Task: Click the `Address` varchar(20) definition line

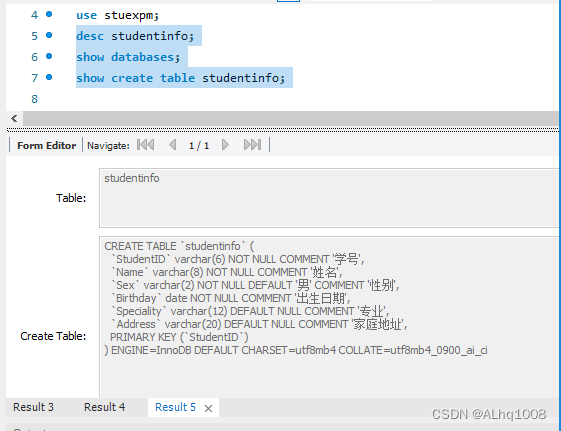Action: (x=259, y=324)
